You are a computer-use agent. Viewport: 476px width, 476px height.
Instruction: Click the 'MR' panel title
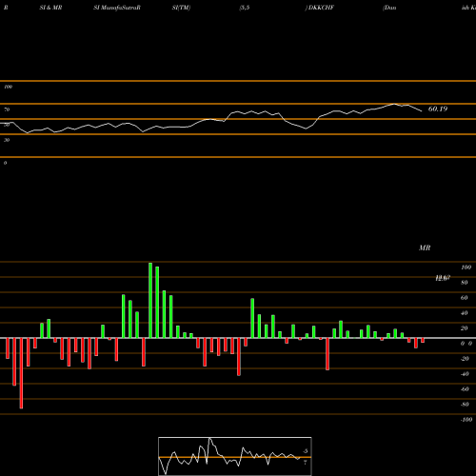pyautogui.click(x=425, y=248)
